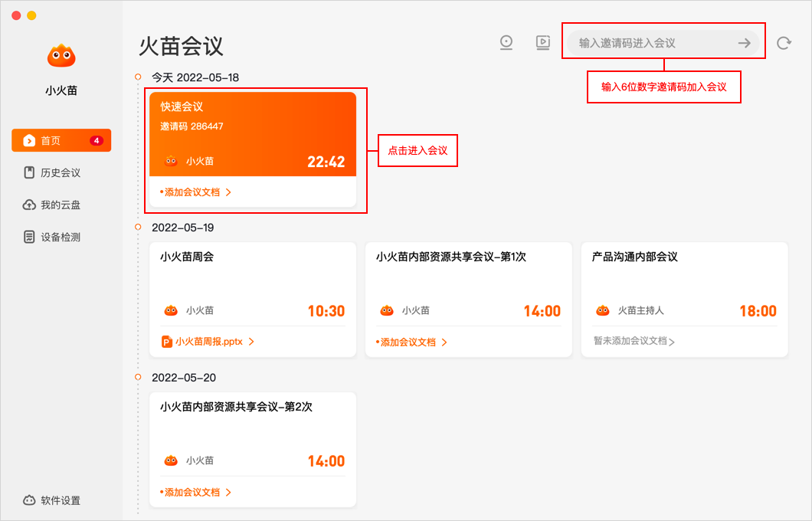Expand 暂未添加会议文档 chevron on 产品沟通内部会议

click(671, 342)
